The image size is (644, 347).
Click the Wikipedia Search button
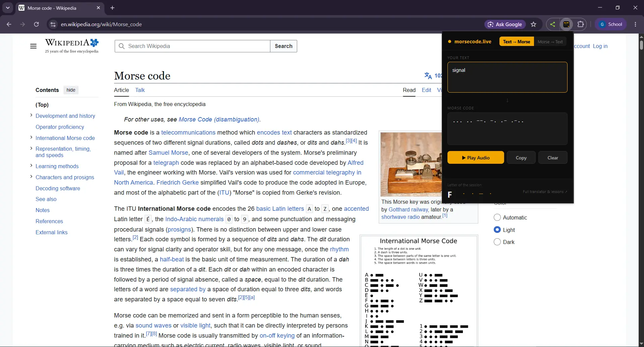[283, 46]
